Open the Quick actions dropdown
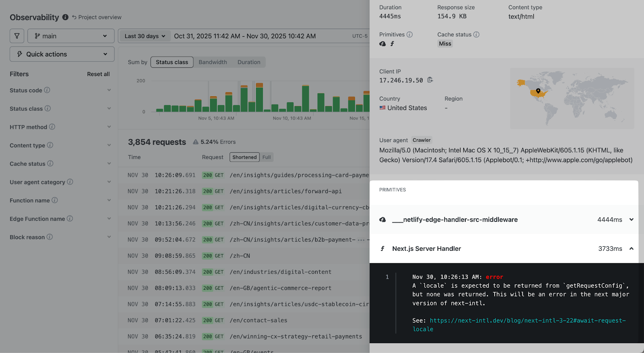The height and width of the screenshot is (353, 644). pos(62,54)
